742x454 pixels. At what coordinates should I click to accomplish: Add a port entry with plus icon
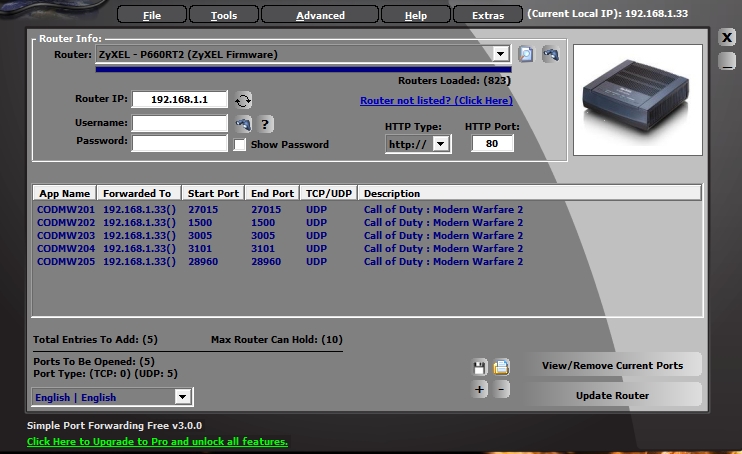479,389
